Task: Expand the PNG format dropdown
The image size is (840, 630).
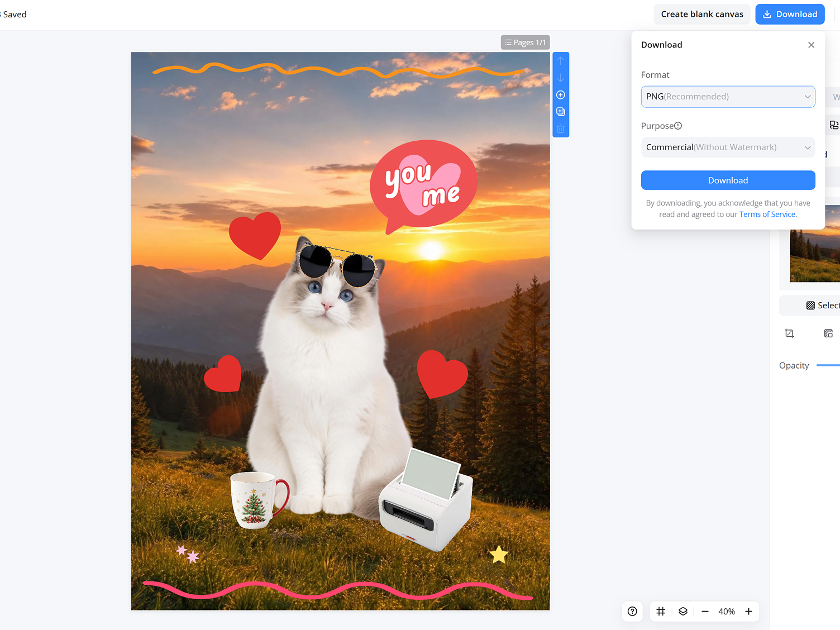Action: click(x=728, y=97)
